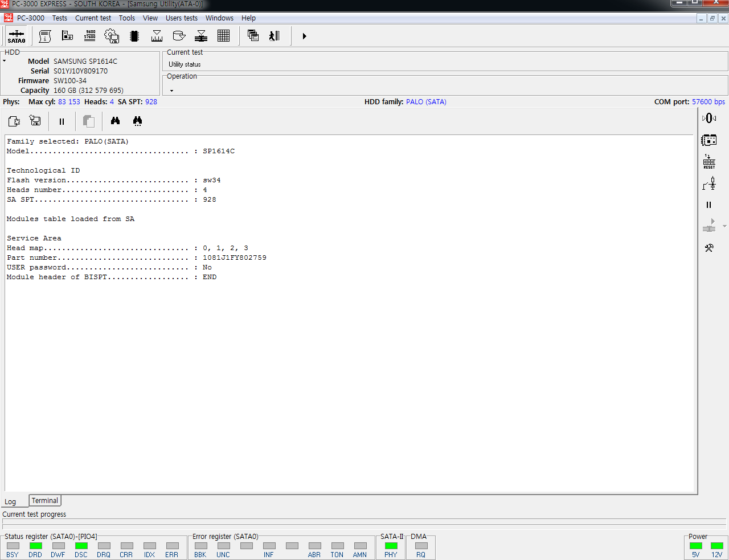The height and width of the screenshot is (560, 729).
Task: Open the Tools menu
Action: point(127,18)
